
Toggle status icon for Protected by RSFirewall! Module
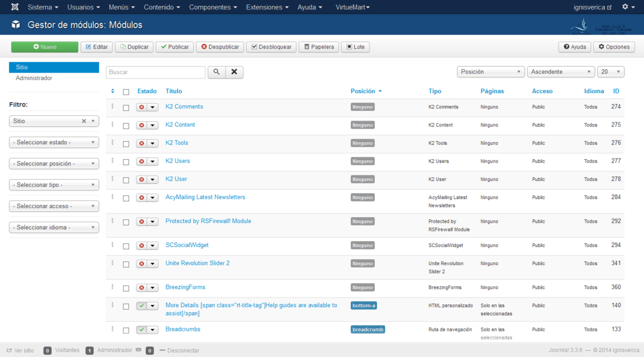[142, 222]
